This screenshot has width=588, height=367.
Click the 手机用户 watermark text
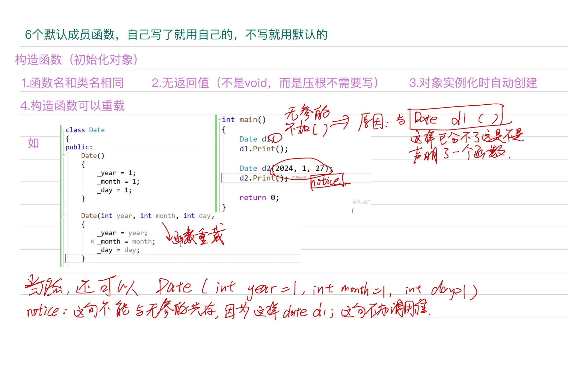coord(362,201)
